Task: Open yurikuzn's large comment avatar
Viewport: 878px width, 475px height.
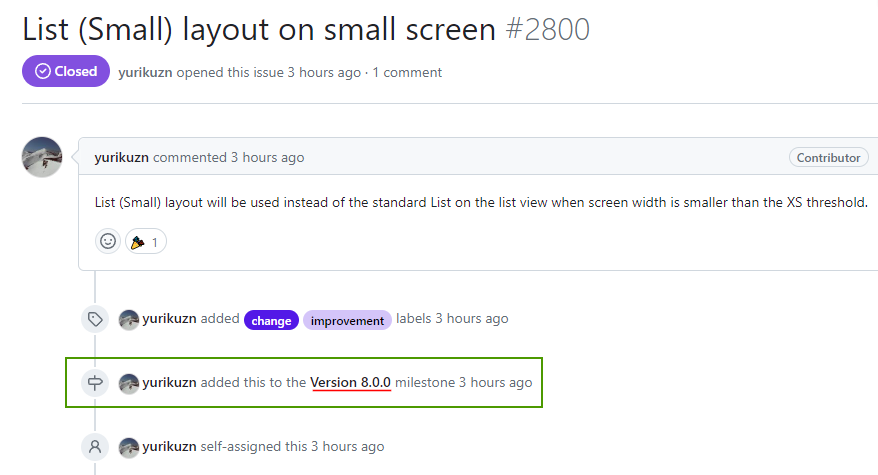Action: click(42, 157)
